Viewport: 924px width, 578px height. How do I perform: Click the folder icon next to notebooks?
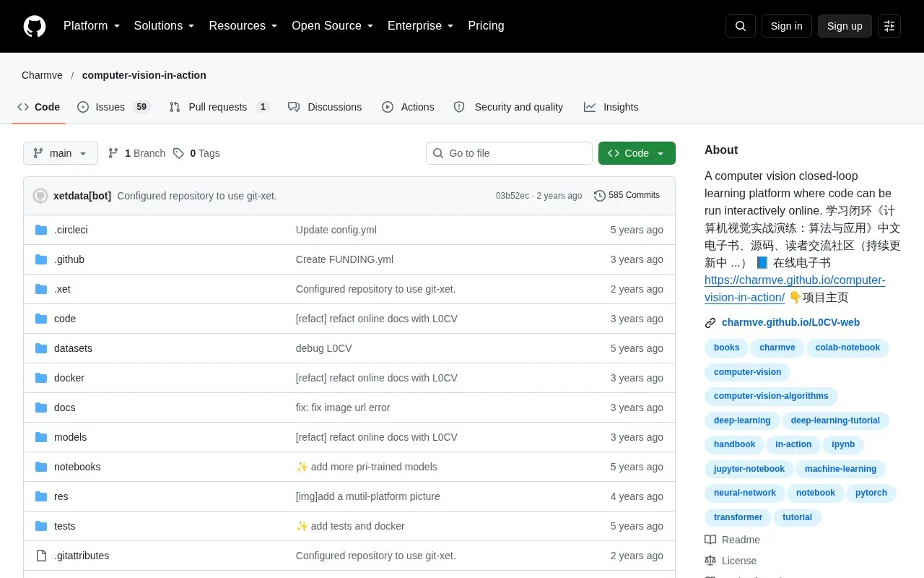point(41,467)
